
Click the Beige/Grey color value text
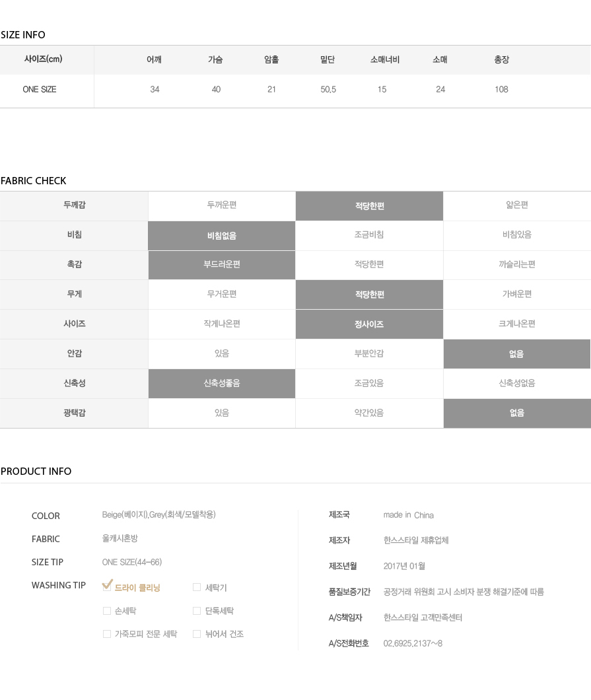[x=159, y=514]
